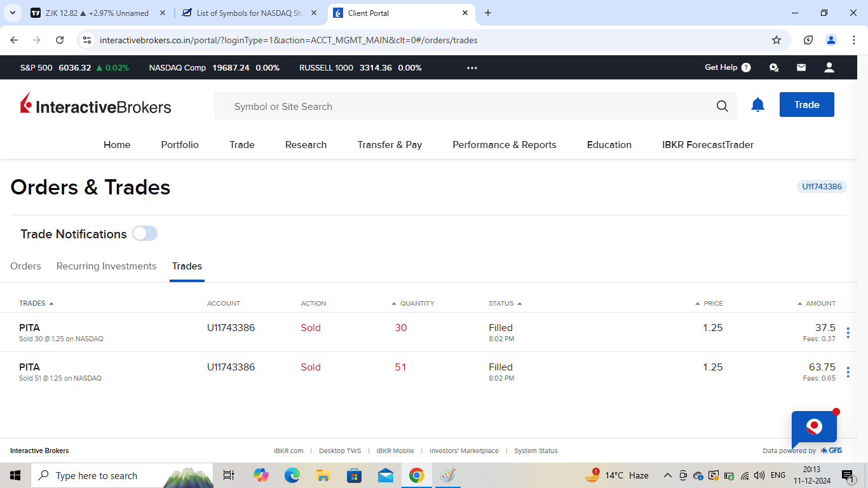Viewport: 868px width, 488px height.
Task: Open the Transfer & Pay menu
Action: (390, 145)
